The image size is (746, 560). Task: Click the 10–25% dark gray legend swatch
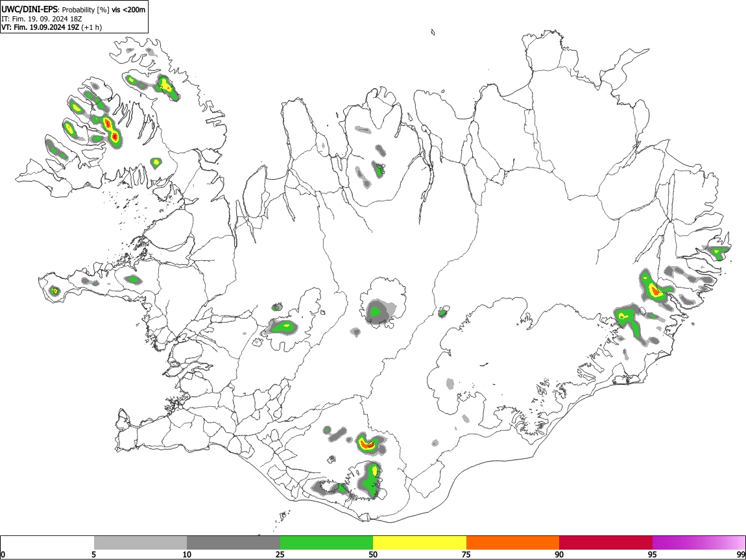tap(234, 543)
